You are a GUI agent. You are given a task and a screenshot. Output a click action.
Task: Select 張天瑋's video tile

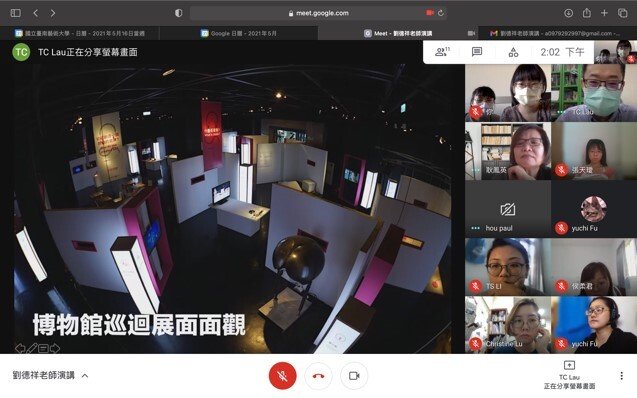click(594, 151)
